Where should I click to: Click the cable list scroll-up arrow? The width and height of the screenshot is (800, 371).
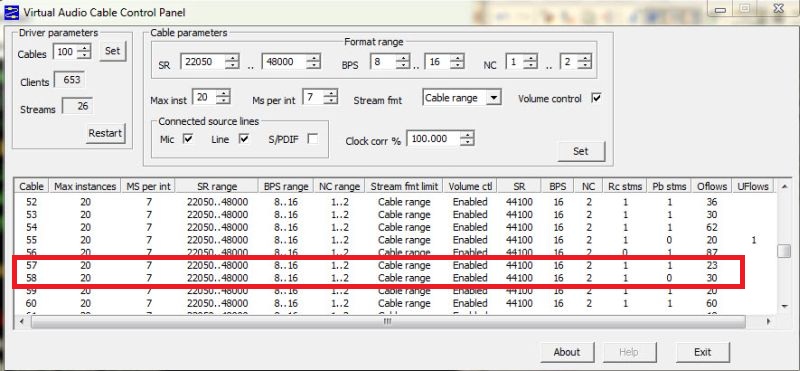pos(784,186)
